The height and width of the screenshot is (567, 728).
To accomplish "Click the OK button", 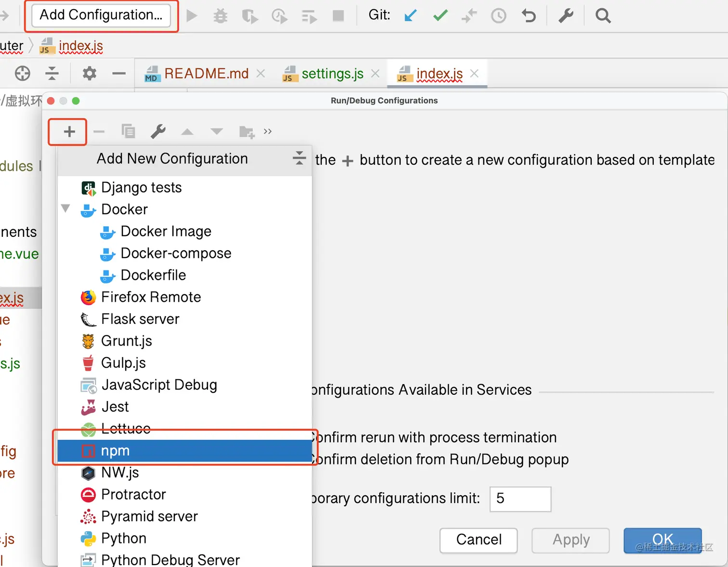I will coord(663,540).
